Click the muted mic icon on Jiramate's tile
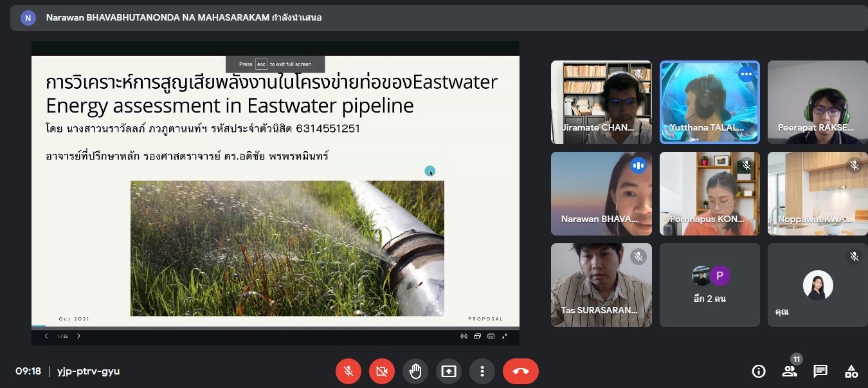The image size is (868, 388). pos(638,74)
